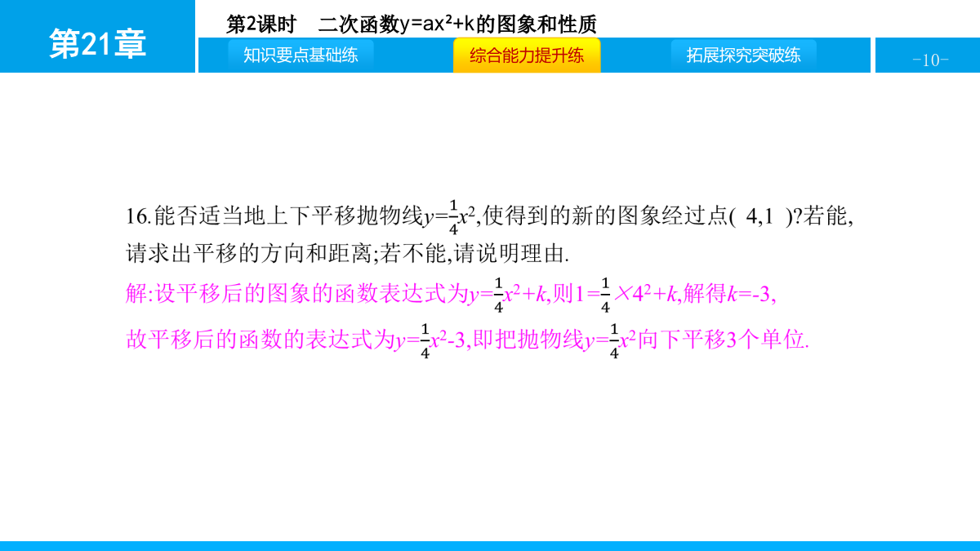Open the 知识要点基础练 tab
Viewport: 980px width, 551px height.
[301, 56]
